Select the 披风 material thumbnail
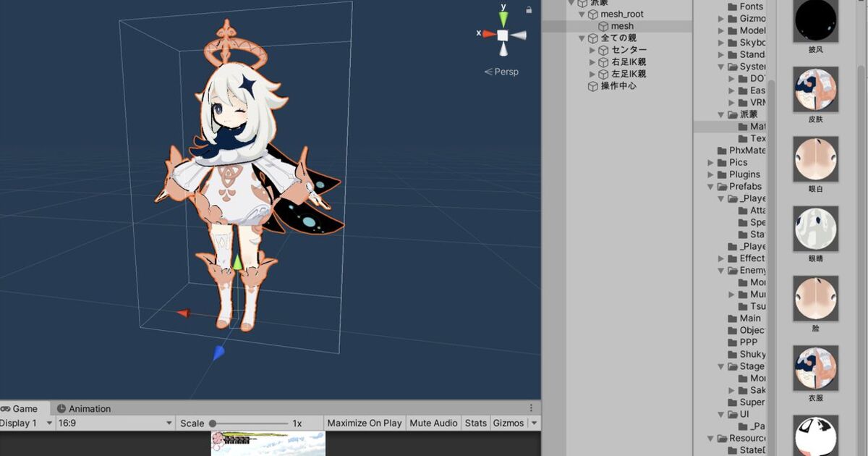 816,22
